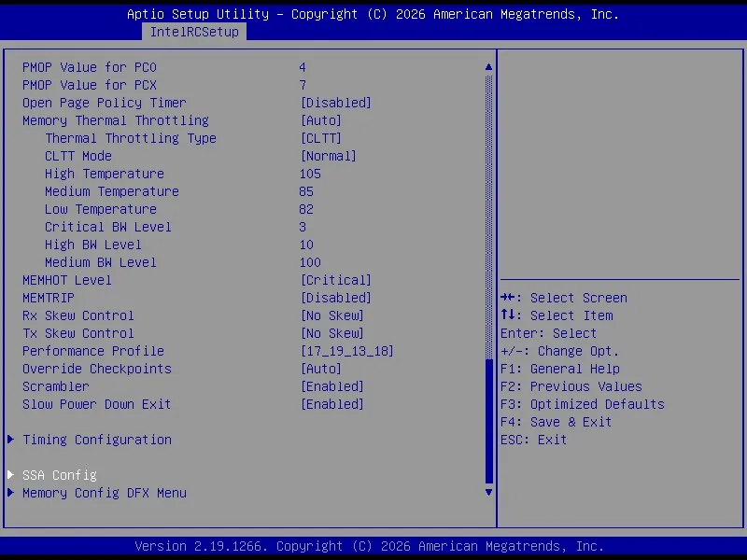Click the F4: Save & Exit hint

pos(556,422)
